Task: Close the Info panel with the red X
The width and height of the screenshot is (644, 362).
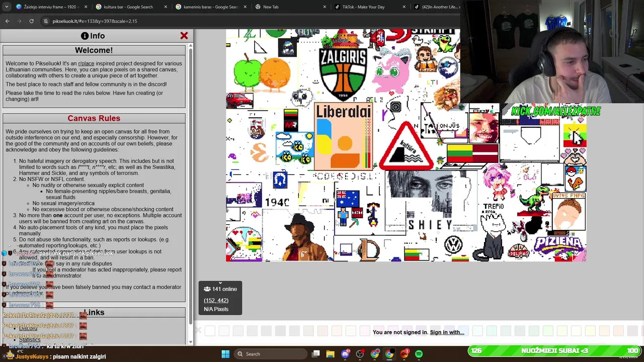Action: [x=184, y=36]
